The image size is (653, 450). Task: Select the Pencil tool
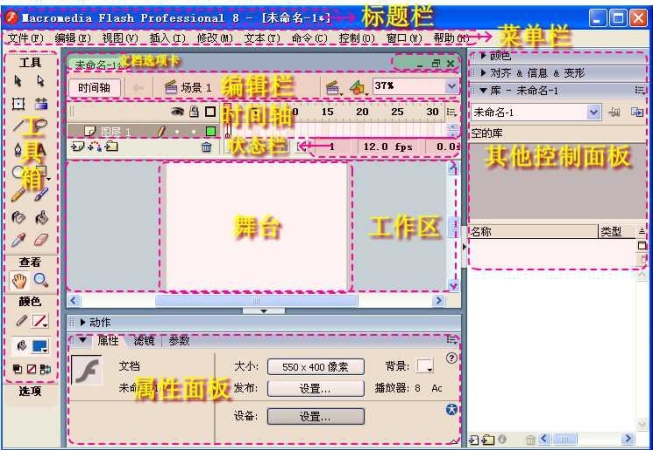(18, 194)
